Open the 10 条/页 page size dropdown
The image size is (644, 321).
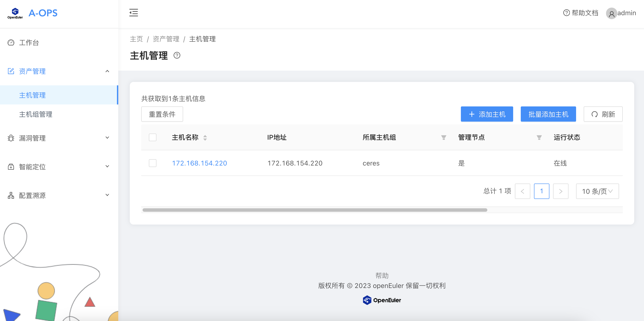597,191
